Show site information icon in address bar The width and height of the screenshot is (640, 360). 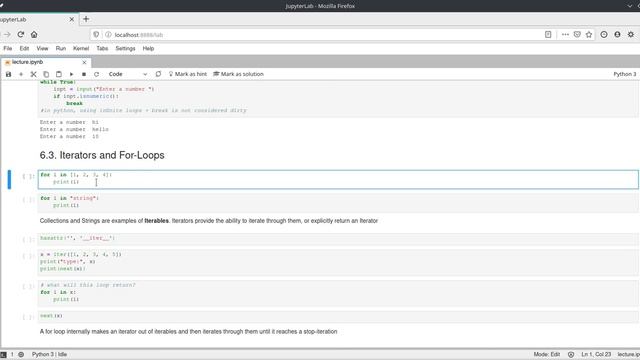[x=108, y=35]
